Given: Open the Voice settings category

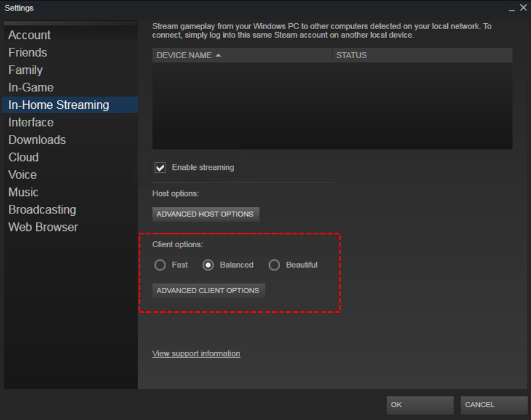Looking at the screenshot, I should tap(22, 175).
